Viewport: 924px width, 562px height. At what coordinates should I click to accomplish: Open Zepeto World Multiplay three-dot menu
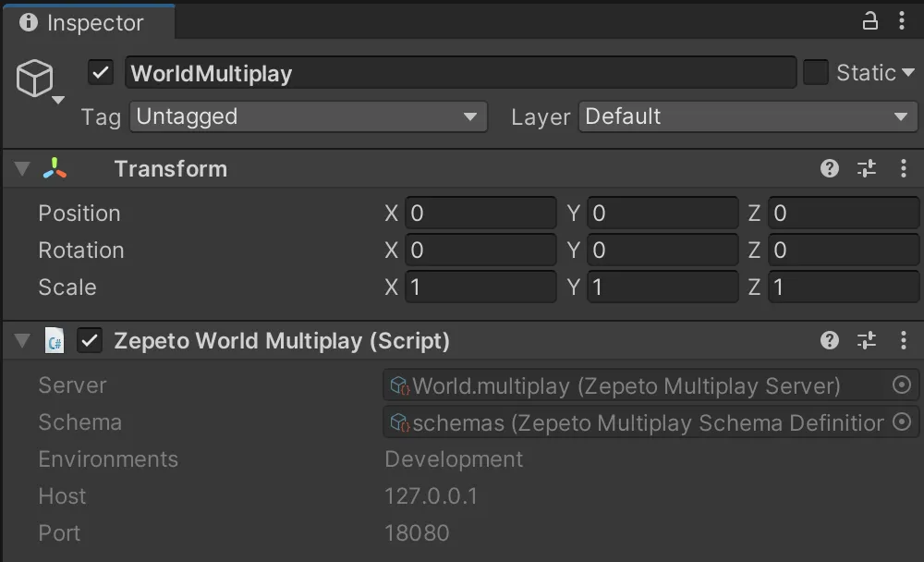pos(904,340)
